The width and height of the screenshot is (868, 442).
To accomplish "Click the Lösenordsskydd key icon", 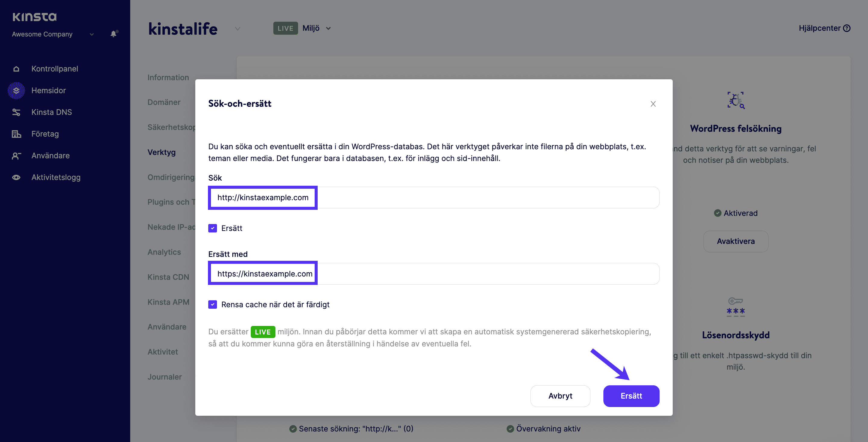I will coord(736,306).
